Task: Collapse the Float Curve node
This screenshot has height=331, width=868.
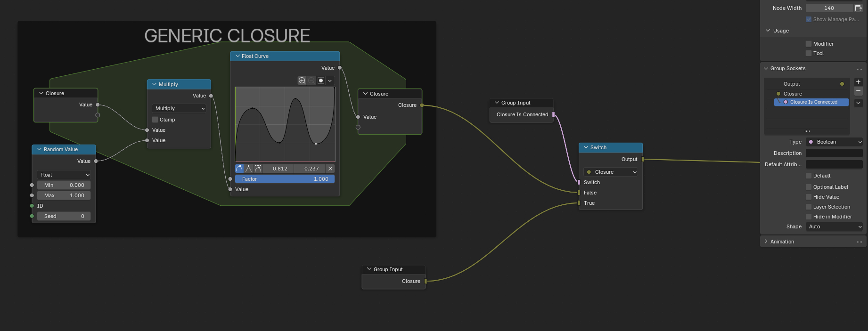Action: 237,56
